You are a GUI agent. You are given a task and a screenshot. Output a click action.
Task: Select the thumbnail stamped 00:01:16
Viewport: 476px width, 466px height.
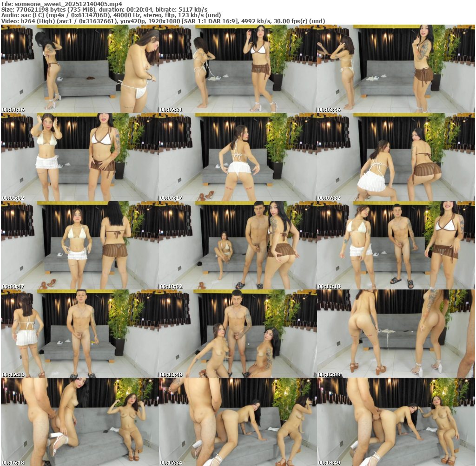[80, 69]
